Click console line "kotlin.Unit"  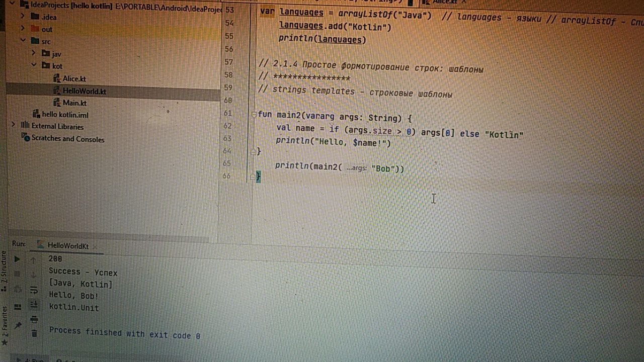pos(73,307)
